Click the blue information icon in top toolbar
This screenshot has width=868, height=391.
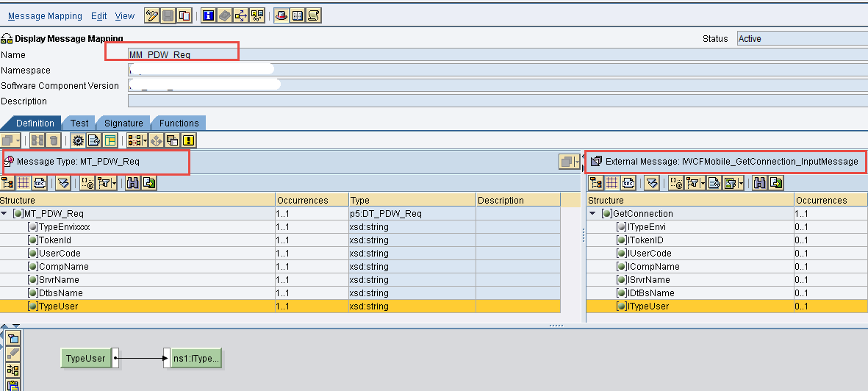(208, 15)
